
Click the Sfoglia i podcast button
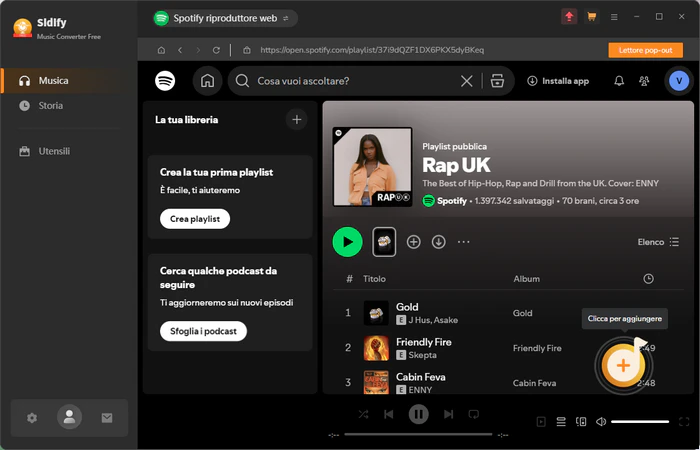tap(203, 331)
